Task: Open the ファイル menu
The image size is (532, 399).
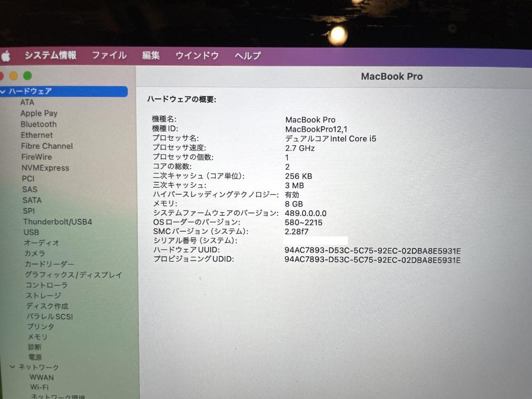Action: tap(109, 56)
